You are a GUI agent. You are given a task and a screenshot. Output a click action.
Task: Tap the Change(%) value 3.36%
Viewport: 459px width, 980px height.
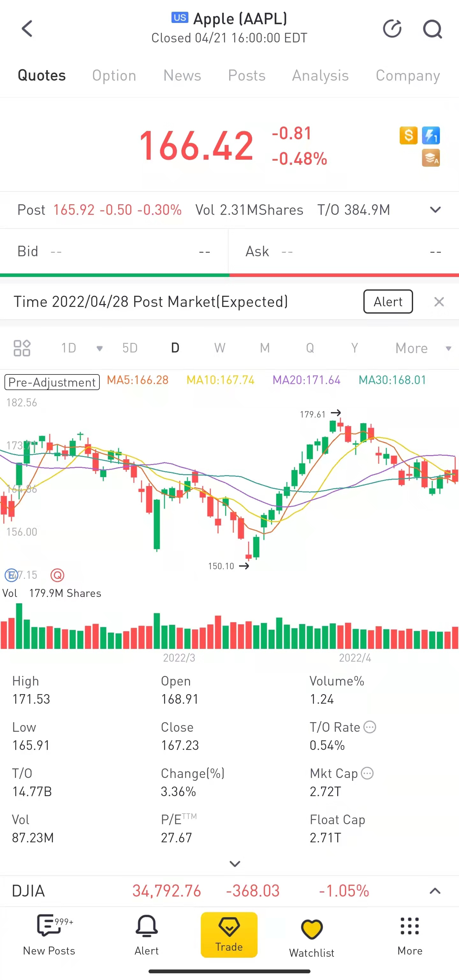point(178,791)
